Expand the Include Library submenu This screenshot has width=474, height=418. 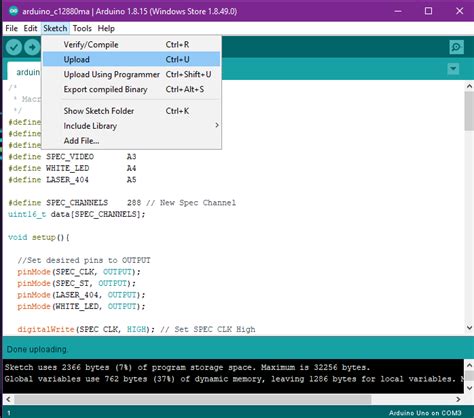(131, 126)
